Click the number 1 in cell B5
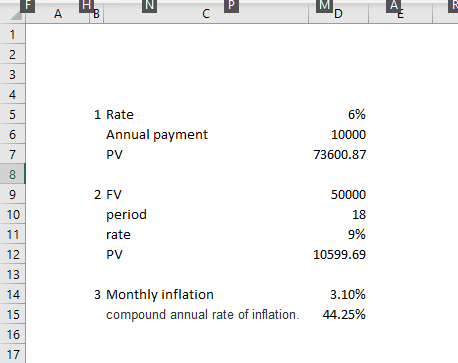458x363 pixels. point(97,115)
